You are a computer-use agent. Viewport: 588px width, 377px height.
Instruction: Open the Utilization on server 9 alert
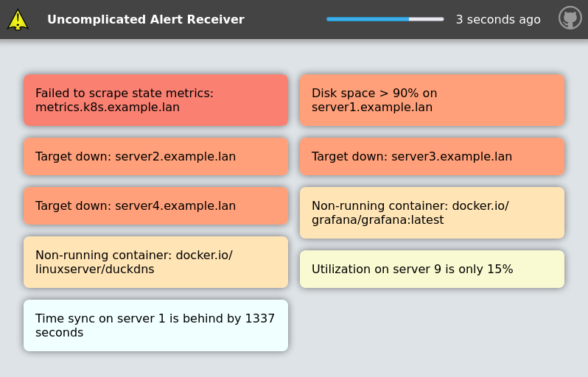pos(432,269)
